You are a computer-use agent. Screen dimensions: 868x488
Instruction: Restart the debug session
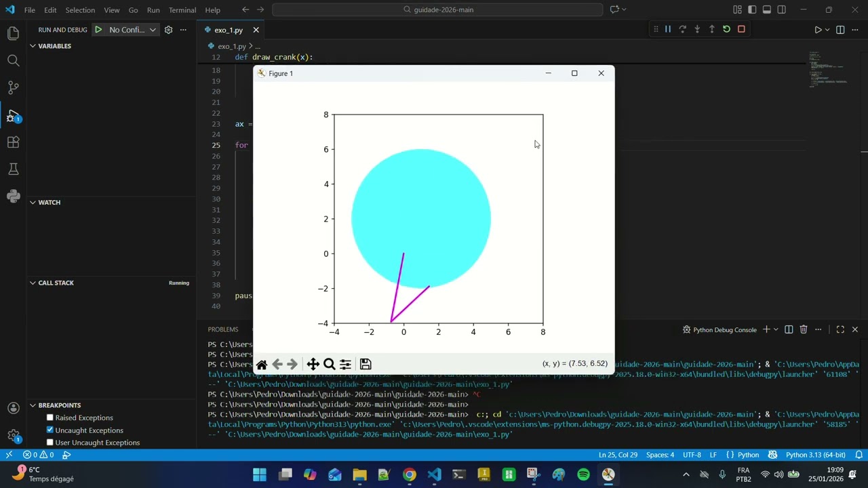pos(726,29)
